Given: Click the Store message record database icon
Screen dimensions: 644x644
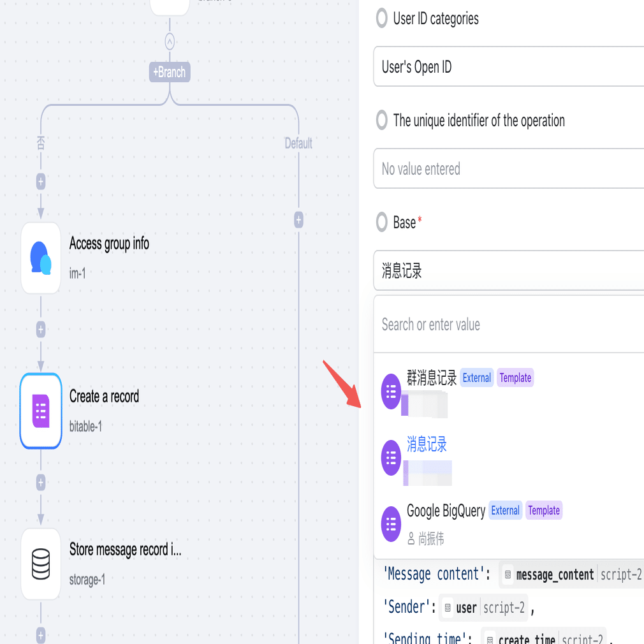Looking at the screenshot, I should 41,564.
